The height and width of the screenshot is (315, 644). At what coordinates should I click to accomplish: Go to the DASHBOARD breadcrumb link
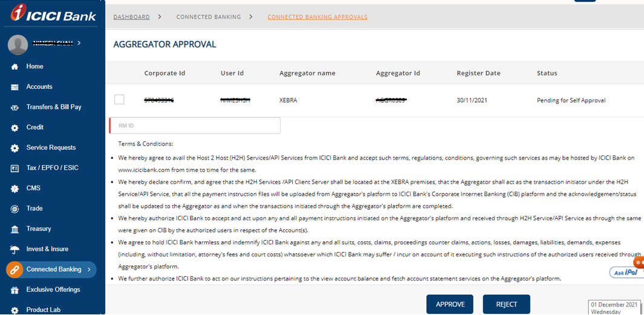click(x=131, y=17)
